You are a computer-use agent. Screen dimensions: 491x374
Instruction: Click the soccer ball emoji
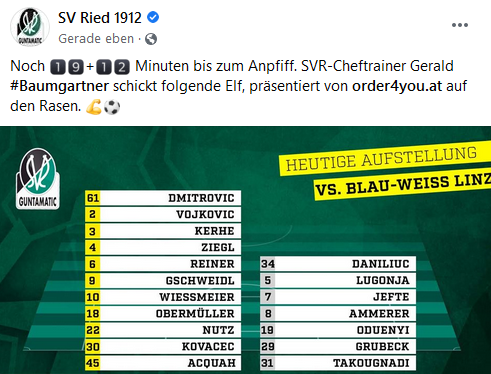pos(112,107)
